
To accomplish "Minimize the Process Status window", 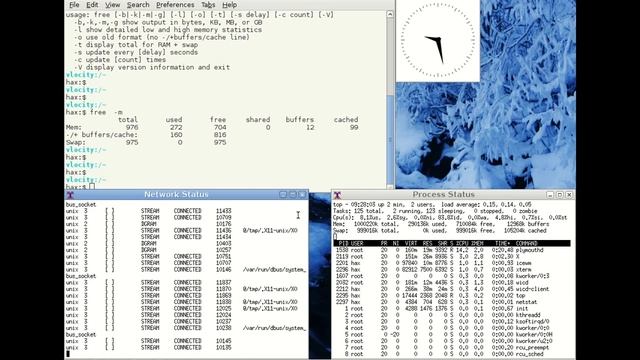I will click(x=550, y=195).
